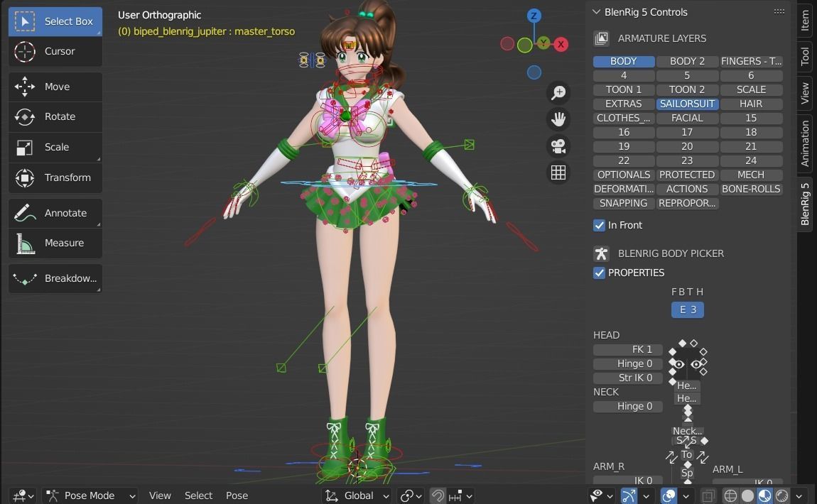
Task: Click the MECH layer button
Action: [x=751, y=175]
